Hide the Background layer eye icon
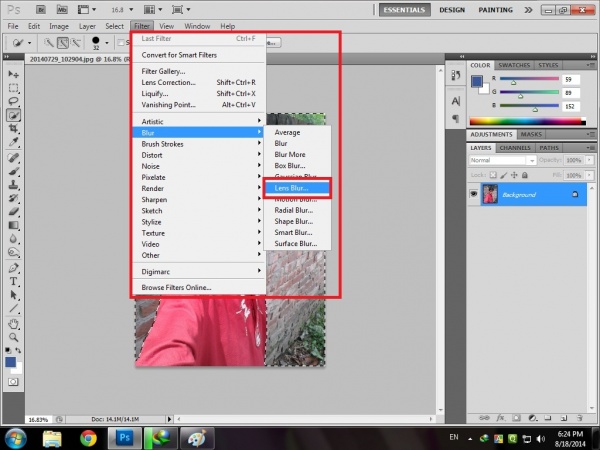The width and height of the screenshot is (600, 450). click(x=473, y=194)
